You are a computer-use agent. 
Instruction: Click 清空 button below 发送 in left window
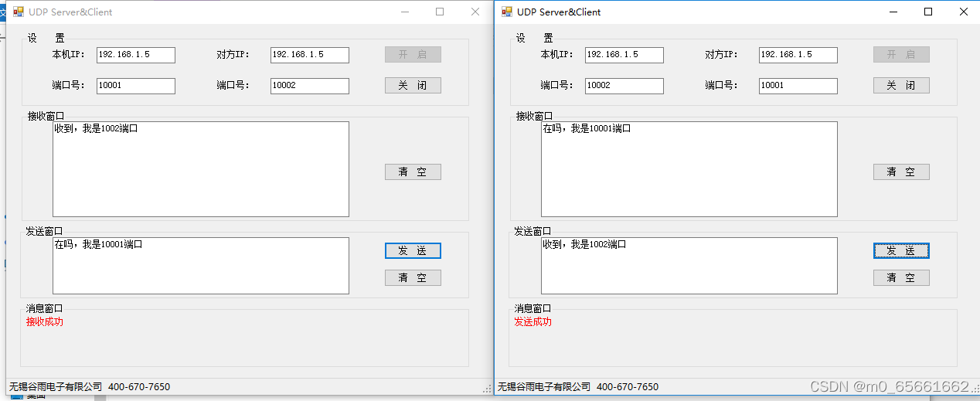[413, 278]
